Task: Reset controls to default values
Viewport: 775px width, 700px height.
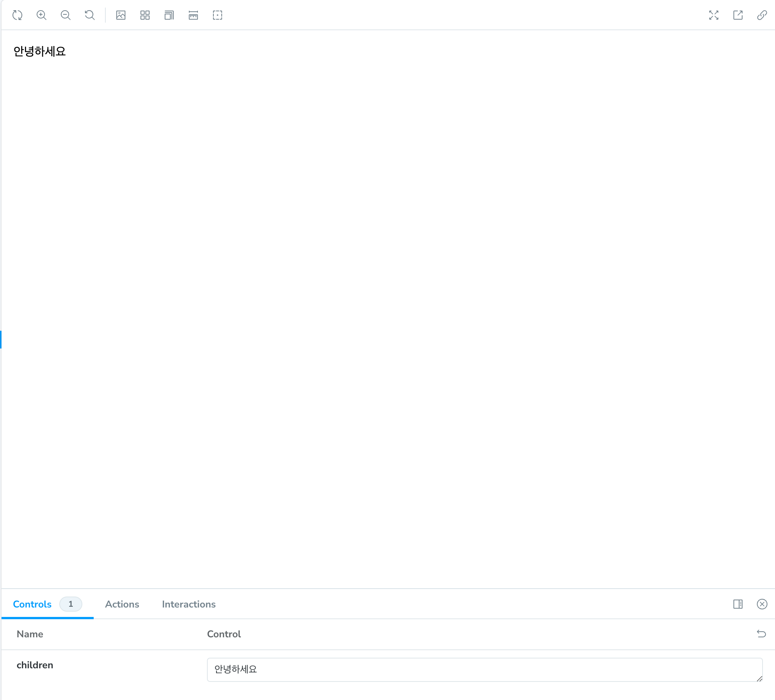Action: (761, 634)
